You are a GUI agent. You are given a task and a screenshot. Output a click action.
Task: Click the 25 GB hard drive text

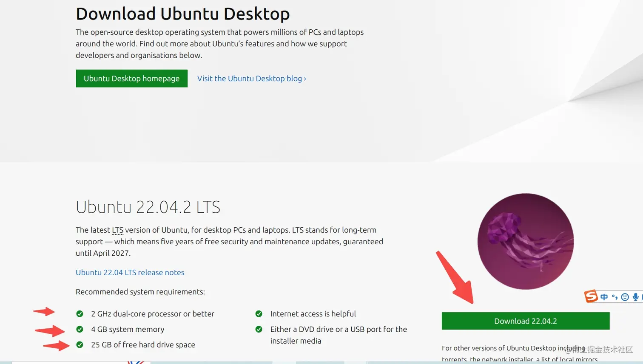click(143, 344)
